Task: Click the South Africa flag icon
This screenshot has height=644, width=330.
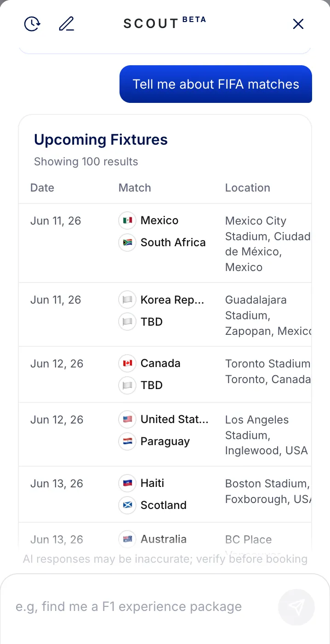Action: click(x=127, y=243)
